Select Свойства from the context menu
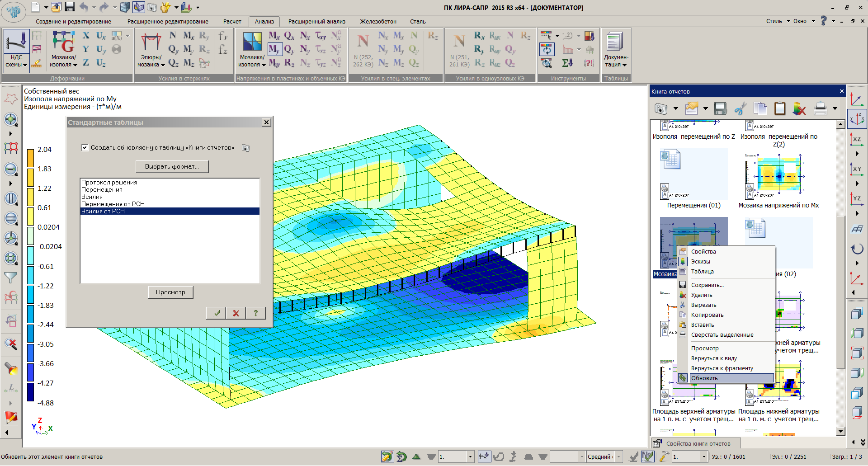Image resolution: width=868 pixels, height=466 pixels. [703, 252]
